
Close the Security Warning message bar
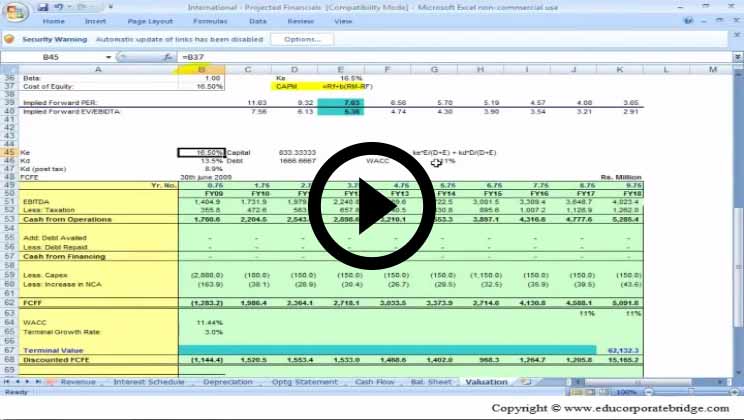pyautogui.click(x=737, y=35)
